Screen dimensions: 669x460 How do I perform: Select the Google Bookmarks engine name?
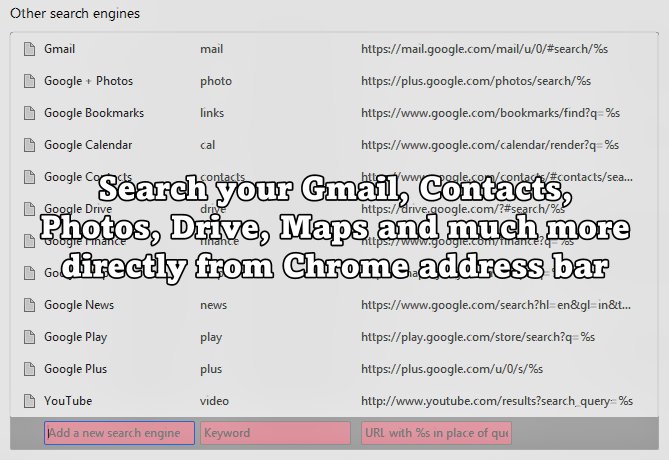tap(94, 113)
